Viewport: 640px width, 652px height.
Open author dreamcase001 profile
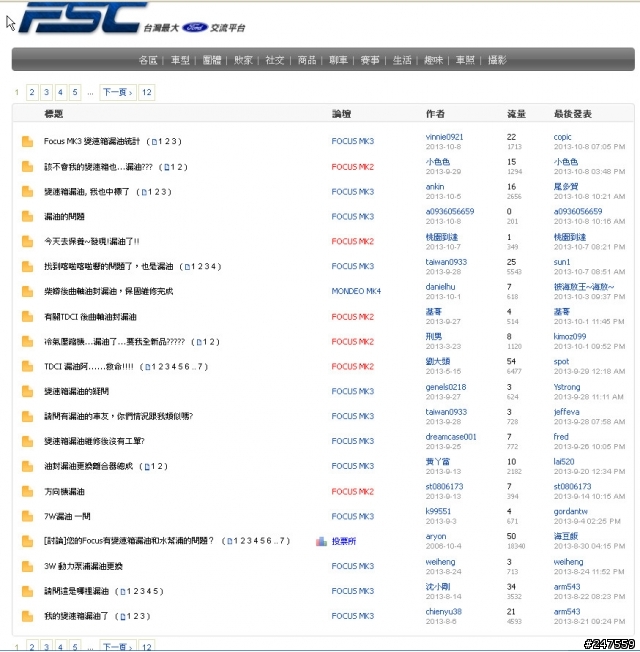point(451,437)
